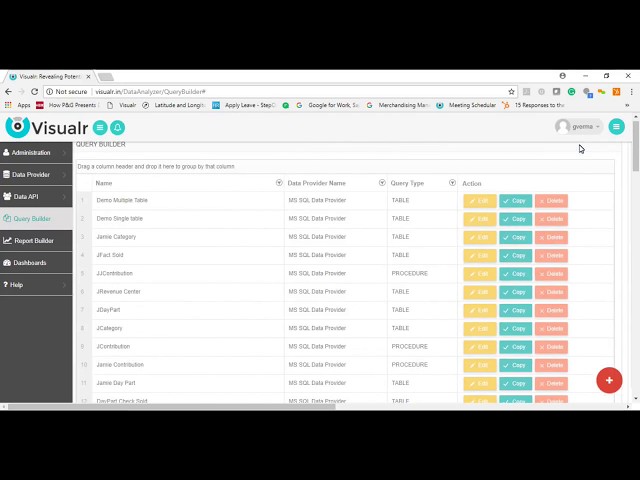Open filter on Name column
The image size is (640, 480).
[x=279, y=183]
